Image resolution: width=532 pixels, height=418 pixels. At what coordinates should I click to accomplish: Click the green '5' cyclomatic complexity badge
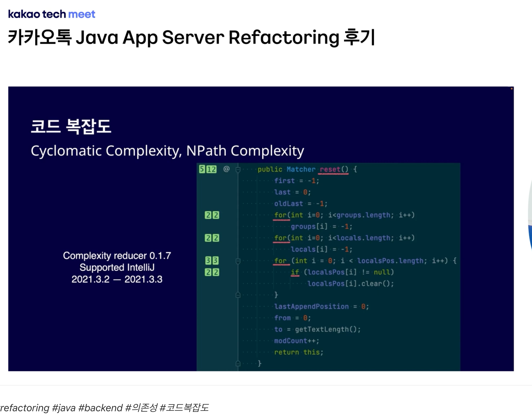(x=202, y=169)
